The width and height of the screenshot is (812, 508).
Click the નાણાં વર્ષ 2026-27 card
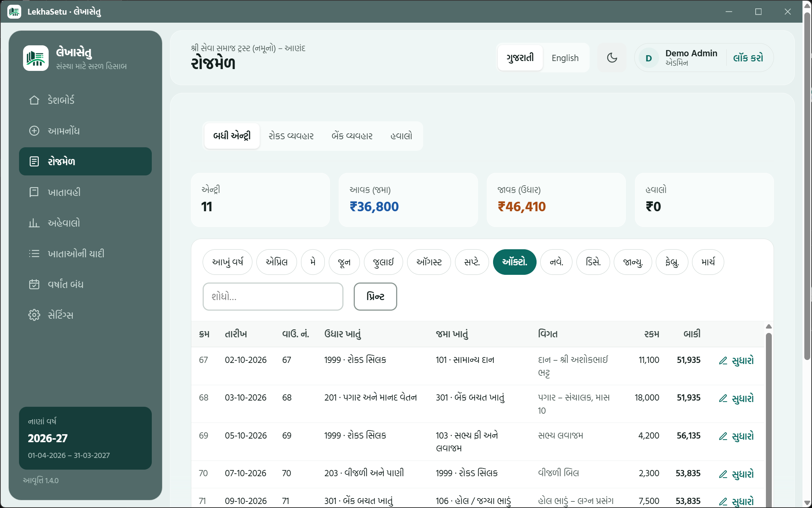(x=85, y=438)
